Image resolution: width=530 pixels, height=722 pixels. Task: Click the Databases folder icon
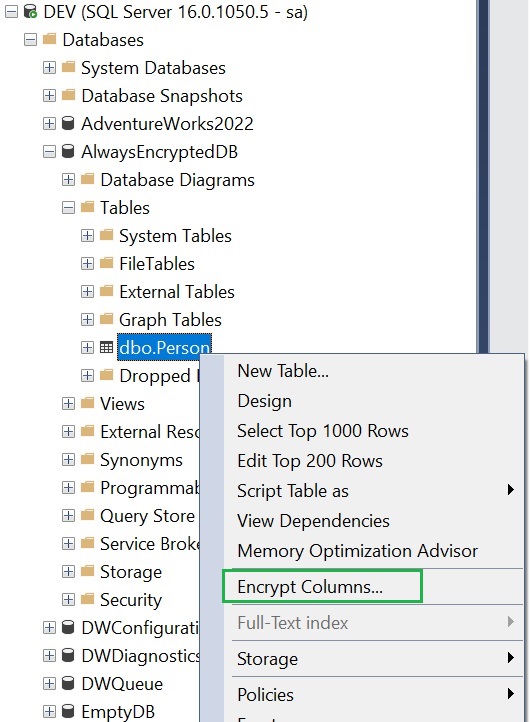point(49,39)
